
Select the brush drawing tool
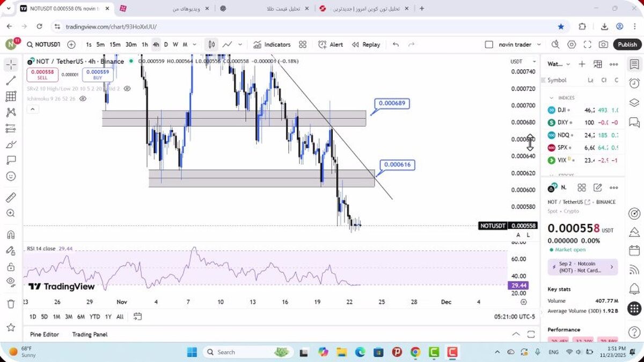pyautogui.click(x=11, y=144)
